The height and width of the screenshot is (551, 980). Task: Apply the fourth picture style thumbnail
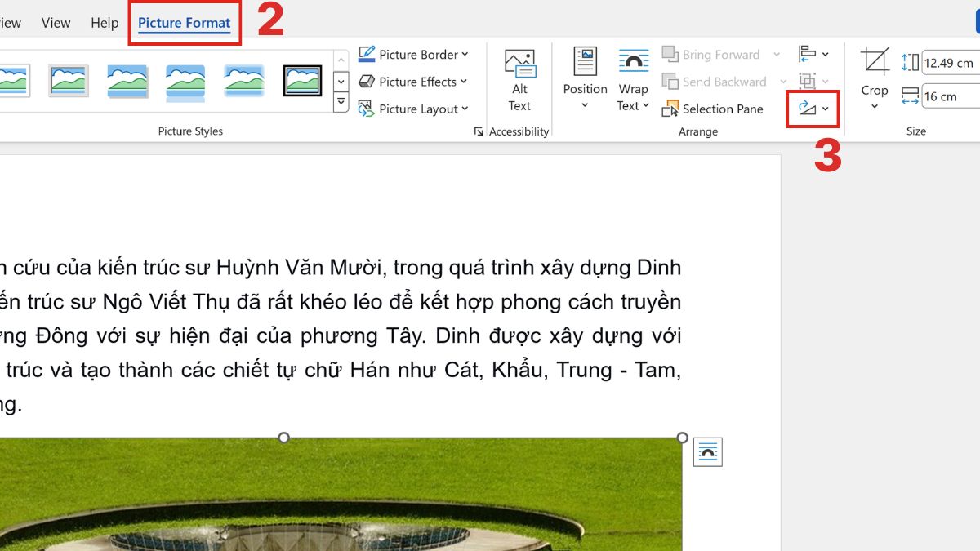[185, 81]
